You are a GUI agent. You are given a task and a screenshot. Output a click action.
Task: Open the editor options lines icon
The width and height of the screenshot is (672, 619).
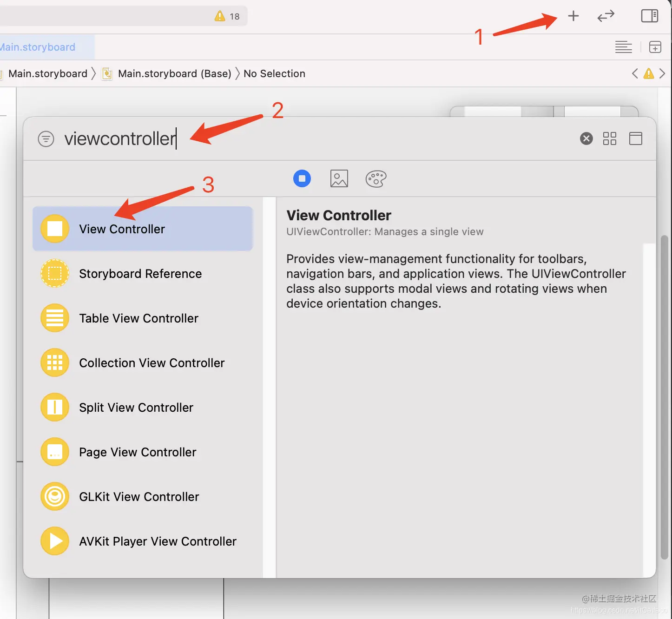pyautogui.click(x=624, y=47)
